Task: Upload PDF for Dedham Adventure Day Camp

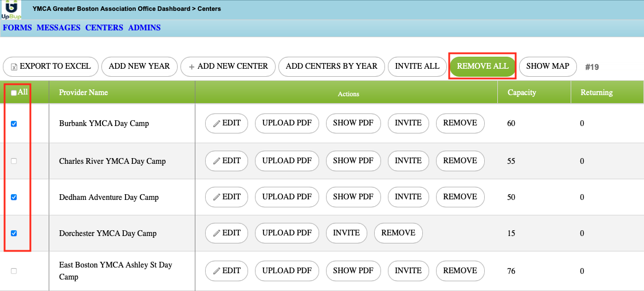Action: pyautogui.click(x=287, y=197)
